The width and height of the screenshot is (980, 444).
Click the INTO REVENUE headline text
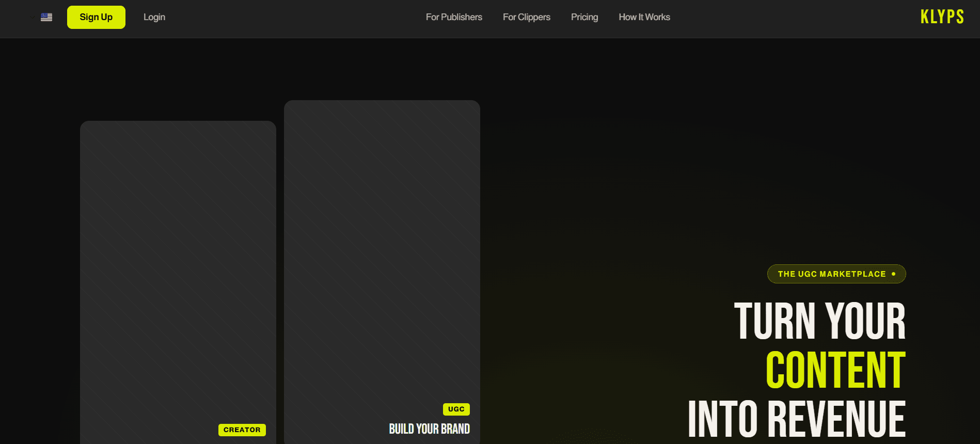pos(797,419)
